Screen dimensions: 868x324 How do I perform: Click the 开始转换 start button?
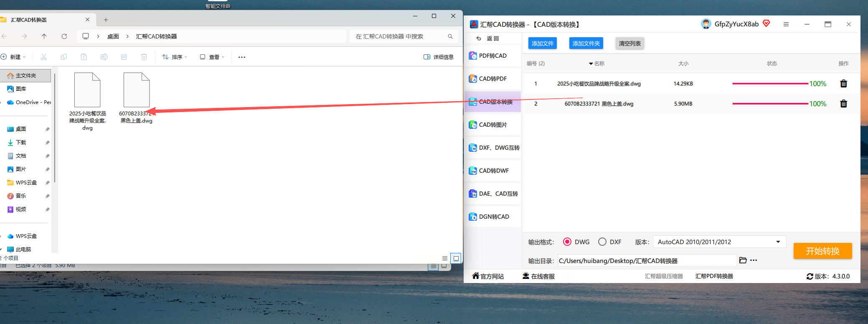[x=822, y=251]
